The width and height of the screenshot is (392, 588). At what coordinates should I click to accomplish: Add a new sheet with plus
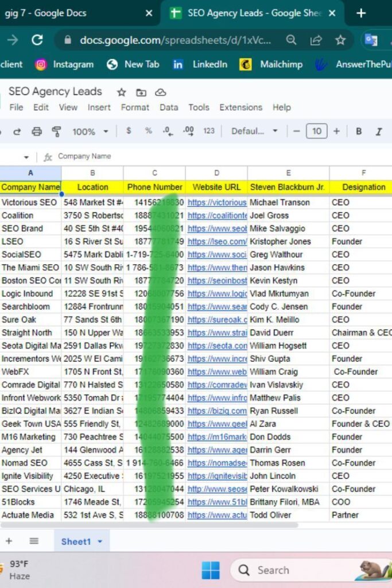9,541
